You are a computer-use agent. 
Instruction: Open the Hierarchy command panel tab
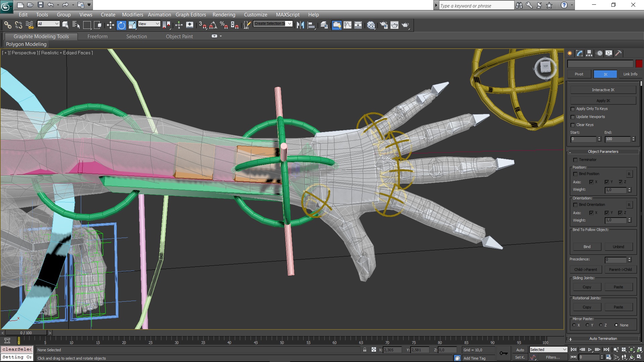click(x=589, y=53)
